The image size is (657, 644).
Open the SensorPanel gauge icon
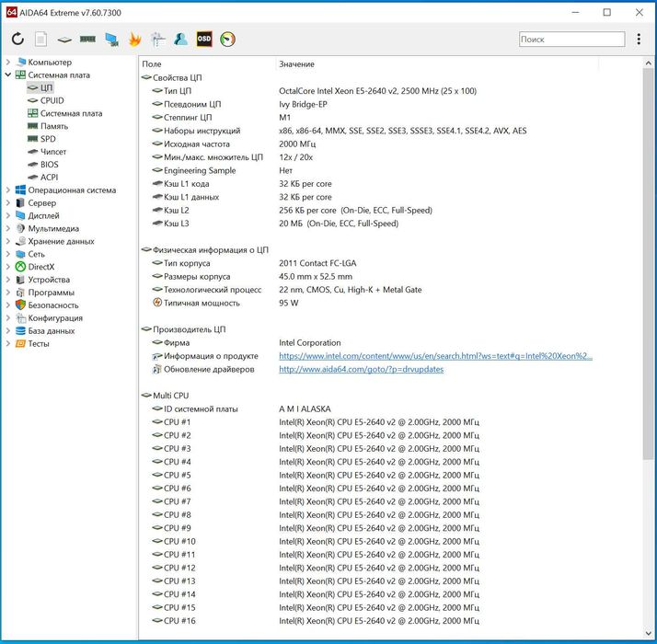point(227,39)
